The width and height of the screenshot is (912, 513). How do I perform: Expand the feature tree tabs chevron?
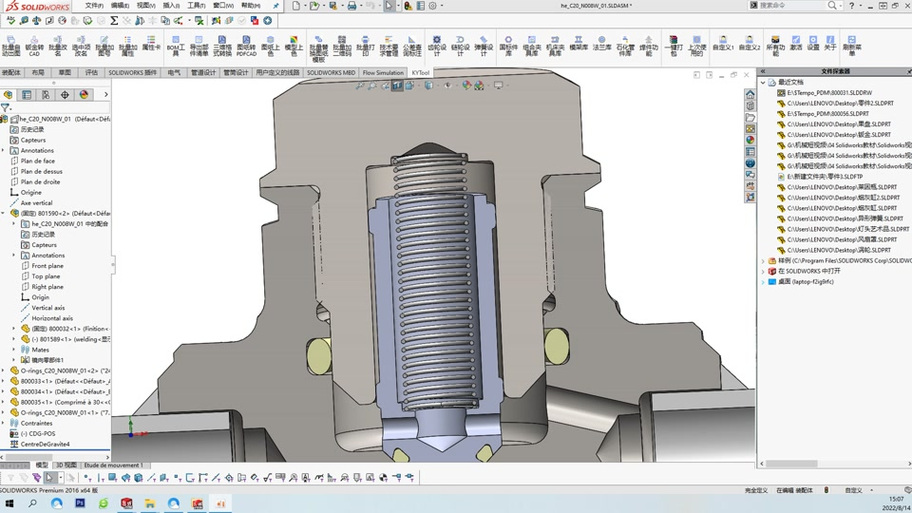click(106, 94)
